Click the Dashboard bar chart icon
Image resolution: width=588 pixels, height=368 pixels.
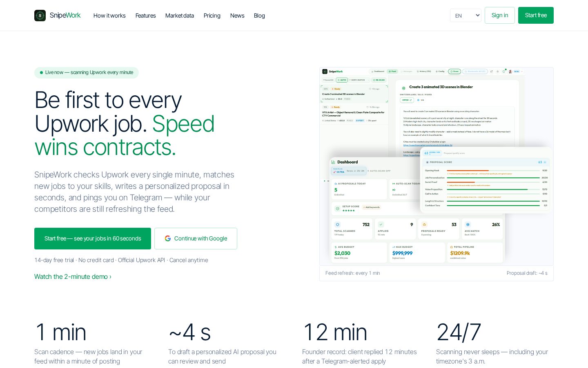coord(333,162)
